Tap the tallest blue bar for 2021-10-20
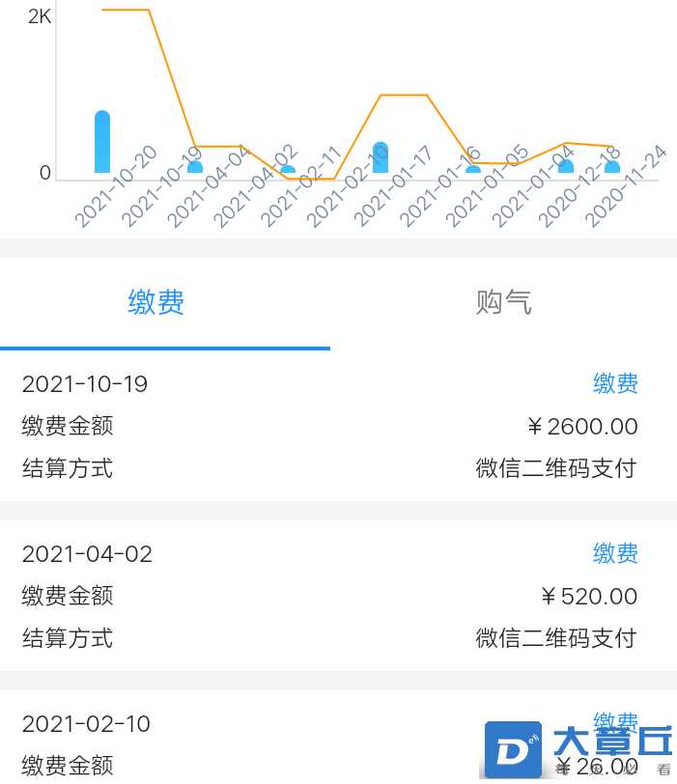 click(x=102, y=142)
